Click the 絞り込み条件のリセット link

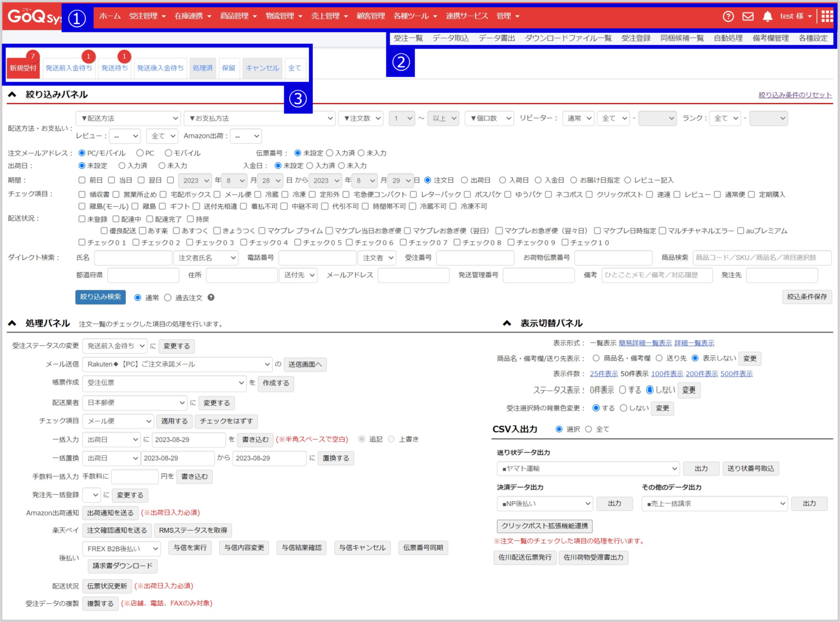tap(796, 93)
